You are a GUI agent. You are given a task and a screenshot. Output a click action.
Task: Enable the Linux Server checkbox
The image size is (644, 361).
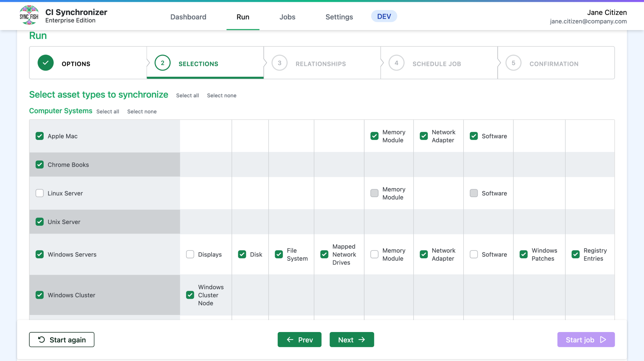pyautogui.click(x=39, y=193)
